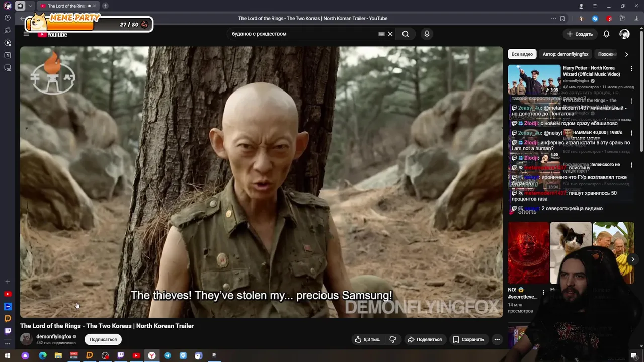The height and width of the screenshot is (362, 644).
Task: Open Microsoft Edge from the taskbar
Action: (43, 355)
